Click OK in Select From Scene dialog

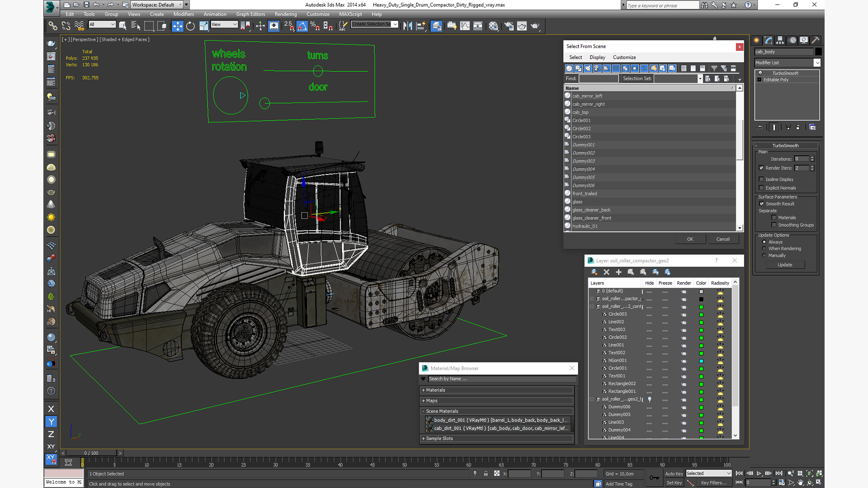coord(690,239)
